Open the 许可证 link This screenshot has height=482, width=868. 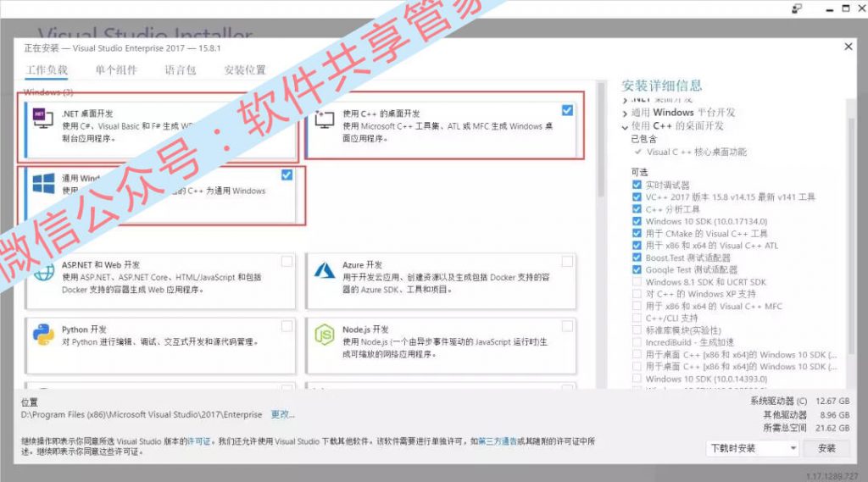coord(199,441)
